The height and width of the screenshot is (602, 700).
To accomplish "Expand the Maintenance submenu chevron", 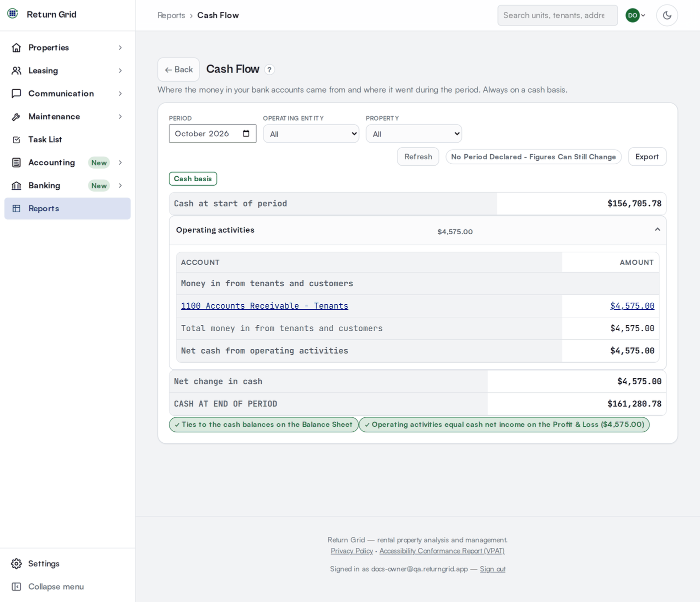I will tap(120, 117).
